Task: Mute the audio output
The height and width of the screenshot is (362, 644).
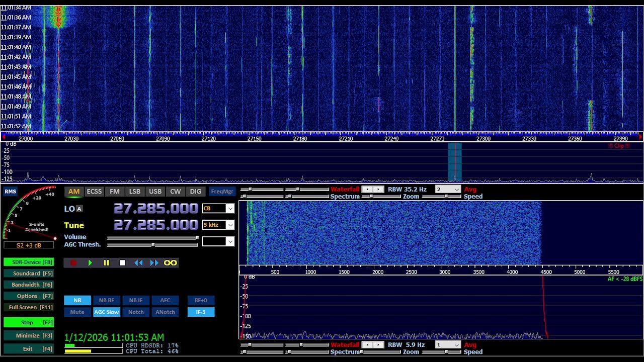Action: 77,312
